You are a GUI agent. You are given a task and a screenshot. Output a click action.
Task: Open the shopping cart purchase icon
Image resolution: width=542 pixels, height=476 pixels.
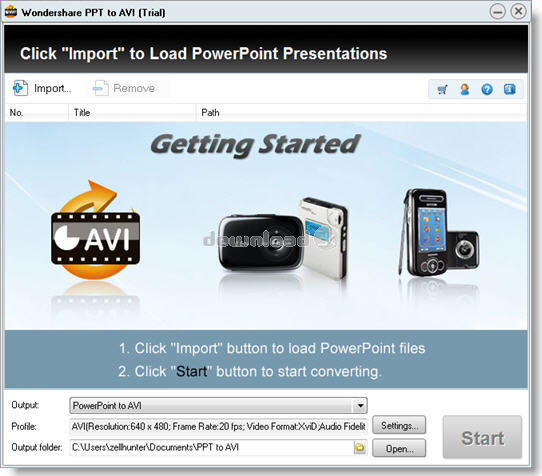(x=442, y=90)
